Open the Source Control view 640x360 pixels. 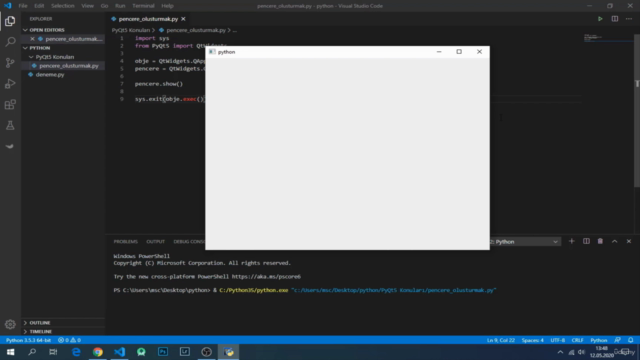pos(10,62)
